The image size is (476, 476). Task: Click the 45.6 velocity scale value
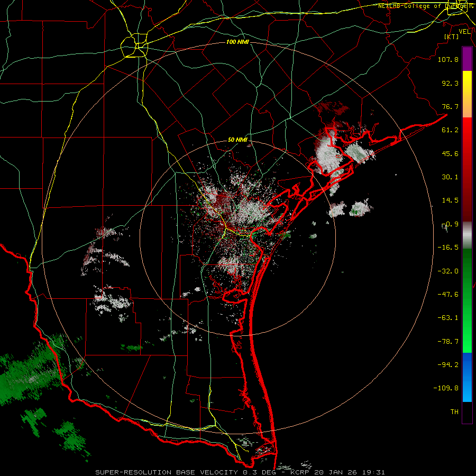450,153
